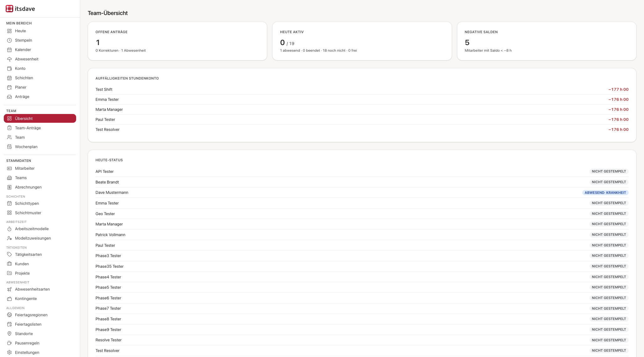Open Feiertagslisten entry

40,324
